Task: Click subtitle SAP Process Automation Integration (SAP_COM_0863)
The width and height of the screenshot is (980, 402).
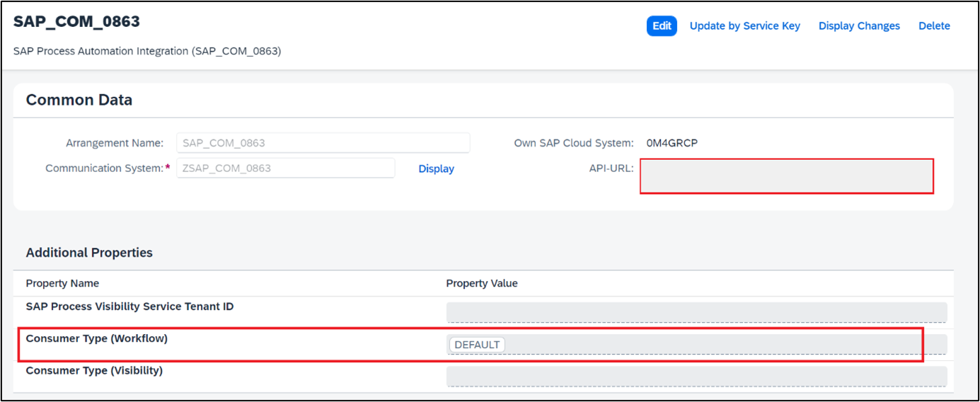Action: tap(147, 52)
